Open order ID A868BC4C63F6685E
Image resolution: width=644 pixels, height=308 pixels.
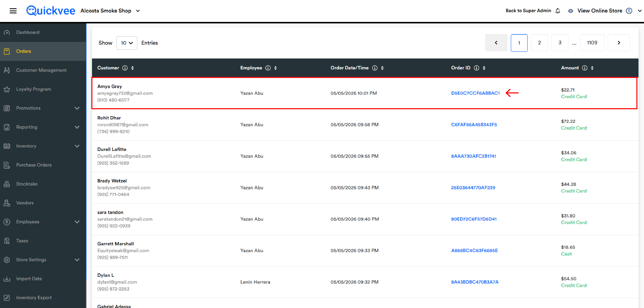pyautogui.click(x=474, y=250)
